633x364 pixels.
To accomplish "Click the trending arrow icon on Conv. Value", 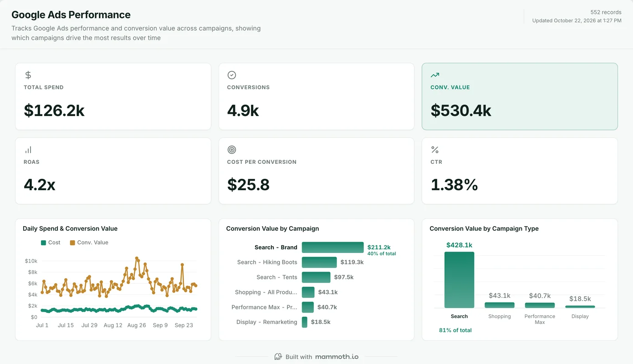I will click(435, 75).
